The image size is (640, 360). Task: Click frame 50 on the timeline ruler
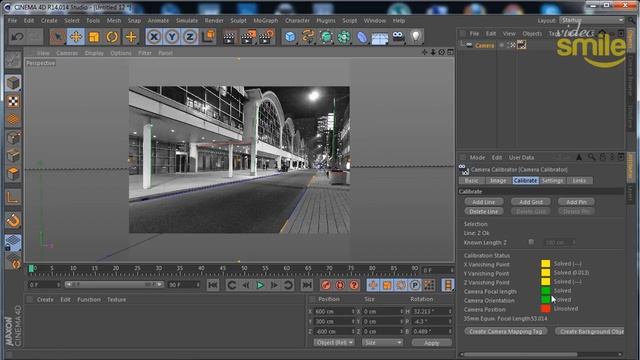click(244, 269)
